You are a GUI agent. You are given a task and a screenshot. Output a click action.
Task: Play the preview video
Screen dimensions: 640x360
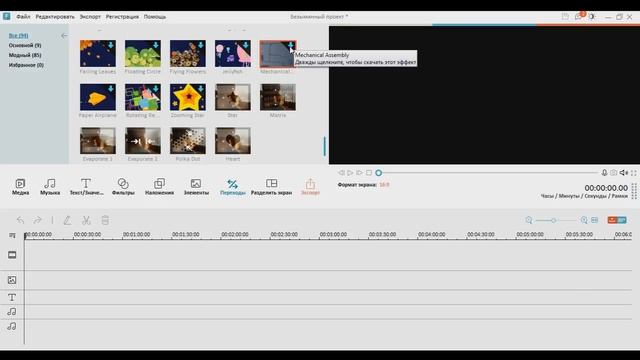coord(350,173)
